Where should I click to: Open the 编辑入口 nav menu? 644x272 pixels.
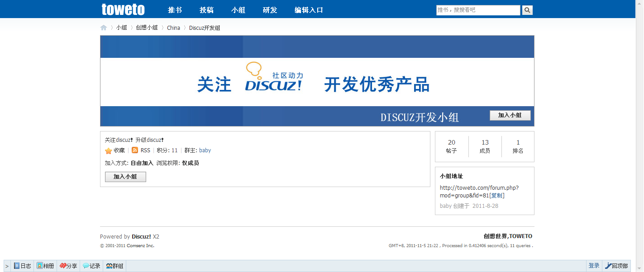tap(309, 10)
